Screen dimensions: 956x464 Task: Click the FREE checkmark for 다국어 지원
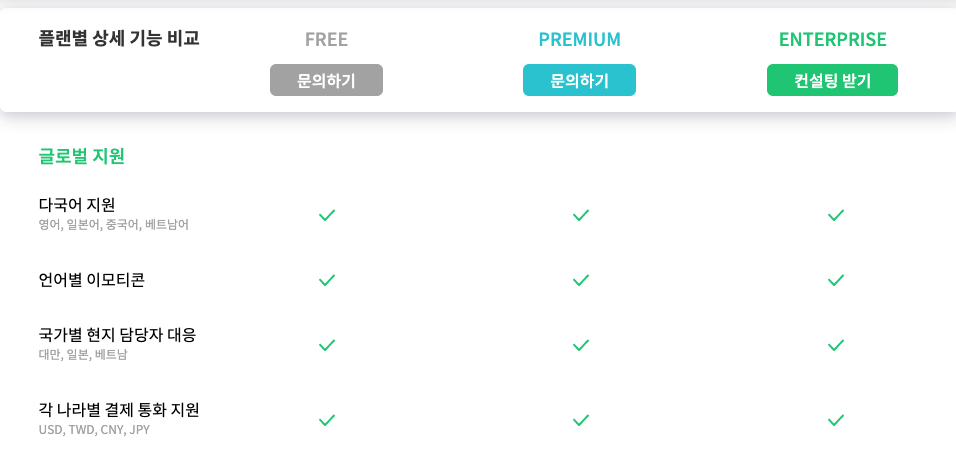coord(326,215)
